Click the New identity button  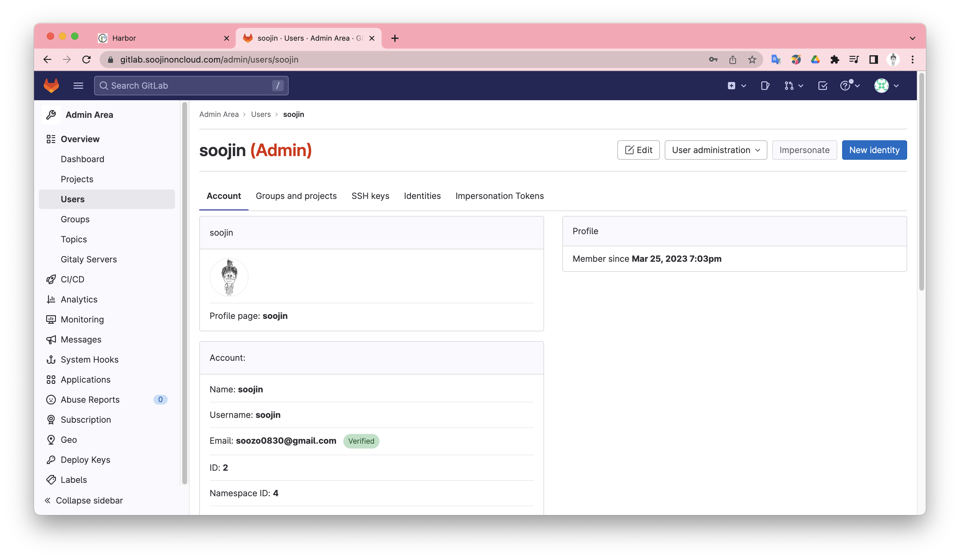874,150
